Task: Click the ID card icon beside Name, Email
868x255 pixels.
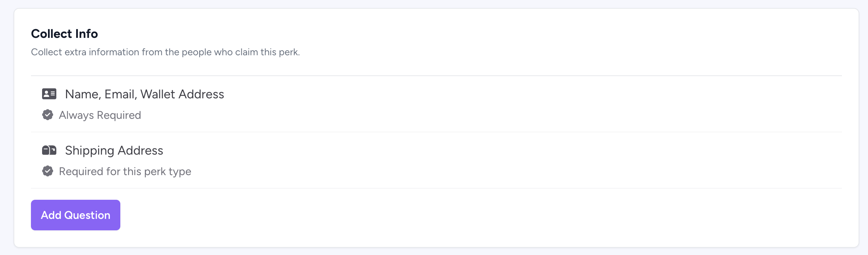Action: click(49, 94)
